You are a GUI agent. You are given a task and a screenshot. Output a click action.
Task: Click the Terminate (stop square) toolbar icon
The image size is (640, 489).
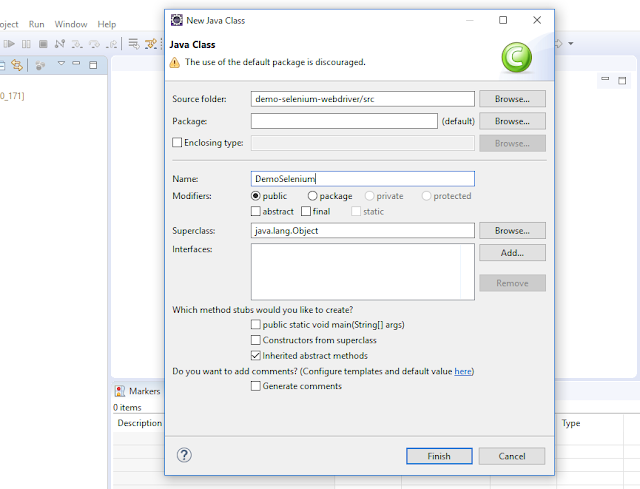tap(43, 44)
